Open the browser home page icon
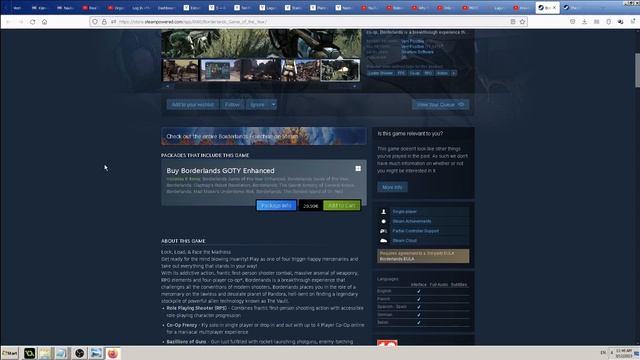This screenshot has width=640, height=360. point(44,22)
